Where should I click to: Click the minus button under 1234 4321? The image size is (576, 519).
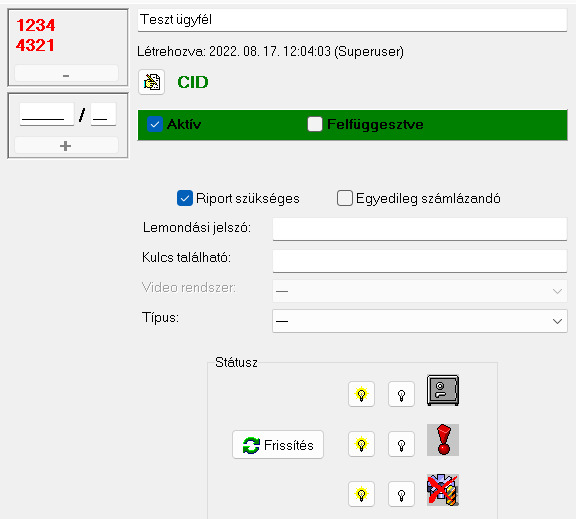66,73
